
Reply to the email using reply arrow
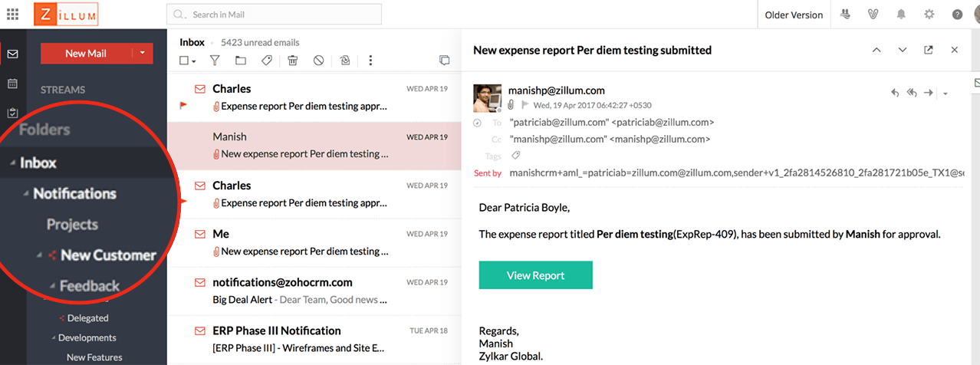tap(895, 93)
